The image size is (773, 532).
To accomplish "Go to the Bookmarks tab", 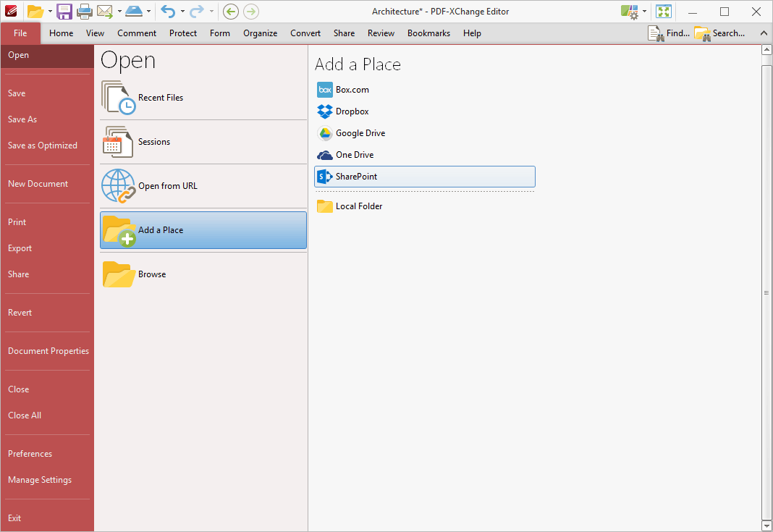I will [429, 33].
